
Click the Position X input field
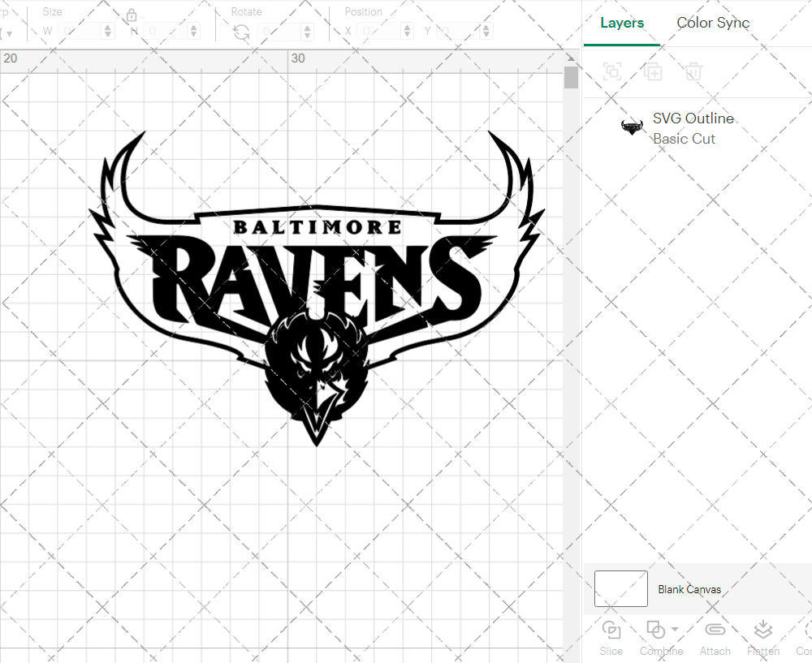(x=380, y=31)
